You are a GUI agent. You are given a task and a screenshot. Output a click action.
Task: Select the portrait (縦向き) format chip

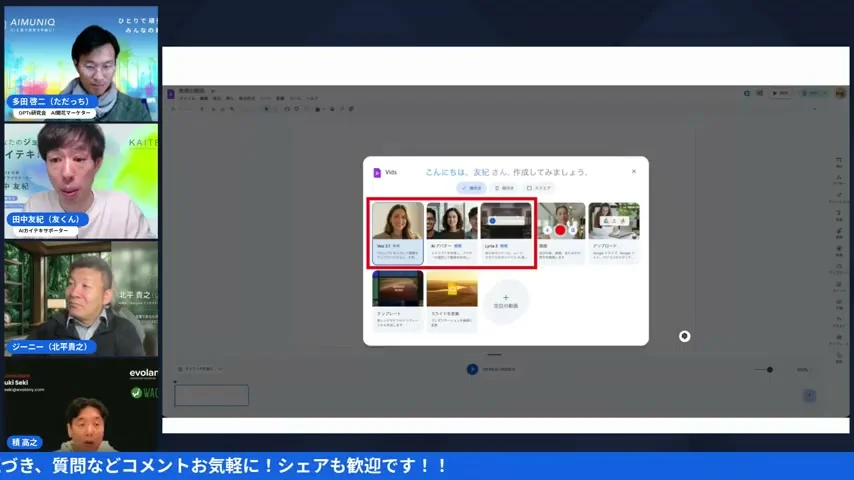pyautogui.click(x=504, y=188)
